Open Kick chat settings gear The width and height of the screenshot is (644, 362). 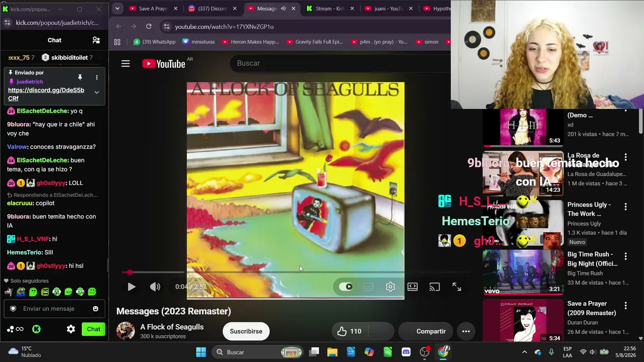[71, 329]
